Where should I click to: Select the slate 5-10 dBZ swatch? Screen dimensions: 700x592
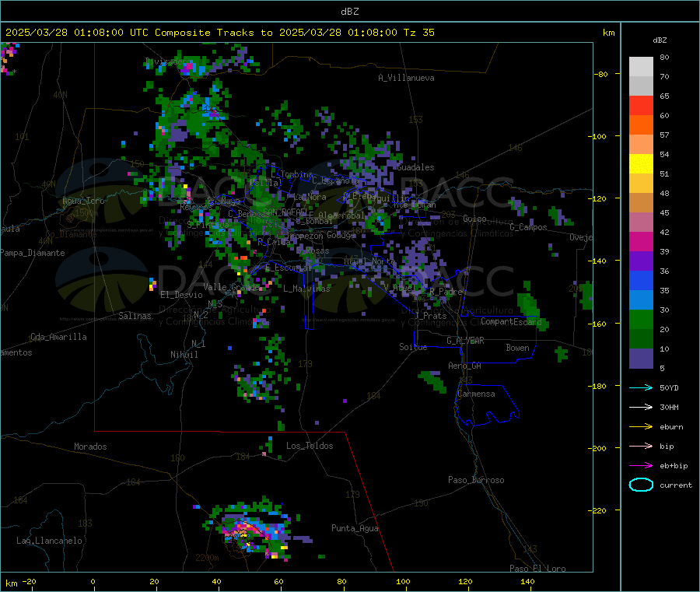point(641,359)
